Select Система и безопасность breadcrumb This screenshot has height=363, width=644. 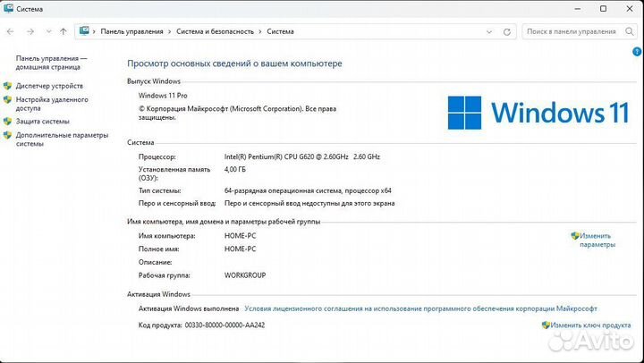tap(215, 31)
